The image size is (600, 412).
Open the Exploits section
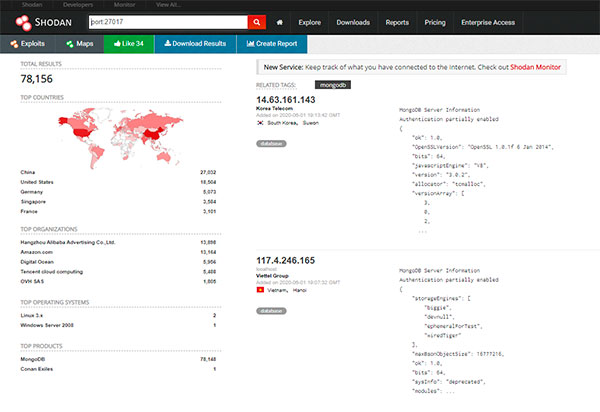[28, 44]
